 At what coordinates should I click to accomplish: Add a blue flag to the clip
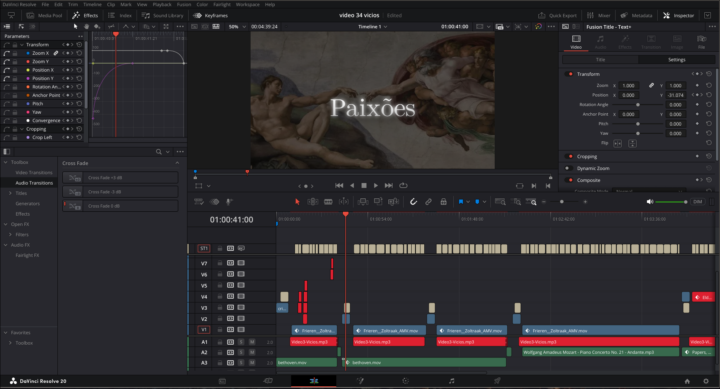pos(461,202)
